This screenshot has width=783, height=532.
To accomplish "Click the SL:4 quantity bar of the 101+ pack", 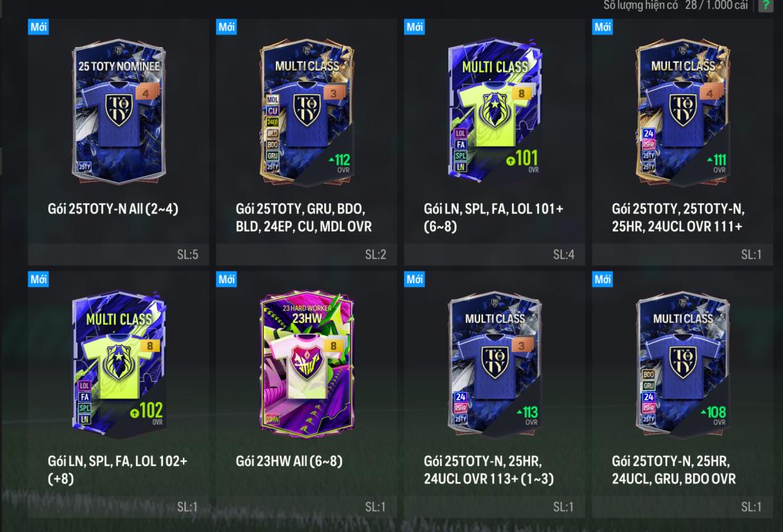I will [494, 254].
